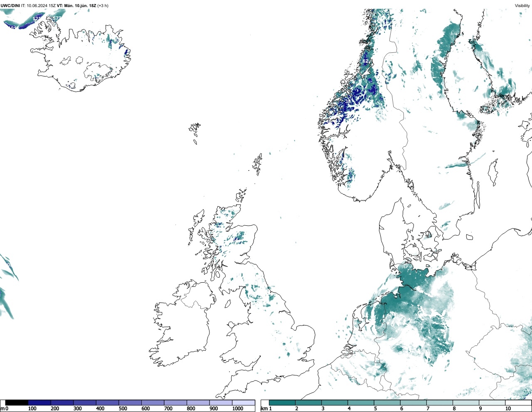Click the lightest swatch right of 1000 m
The width and height of the screenshot is (532, 412).
[x=244, y=402]
